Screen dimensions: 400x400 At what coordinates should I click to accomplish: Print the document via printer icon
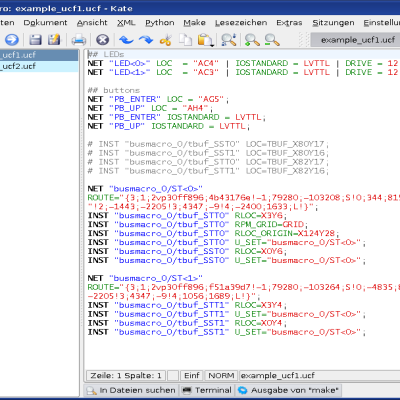click(x=79, y=40)
